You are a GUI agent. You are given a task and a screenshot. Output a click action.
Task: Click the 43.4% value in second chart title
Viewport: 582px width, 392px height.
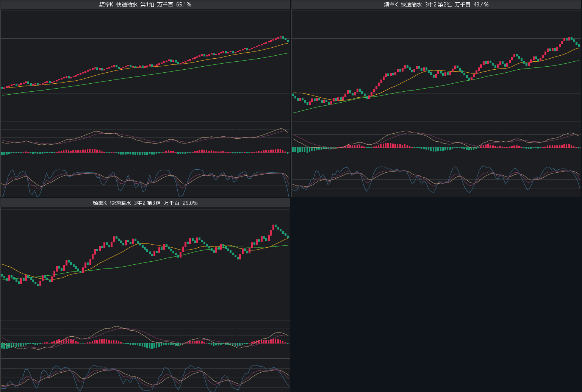point(481,5)
